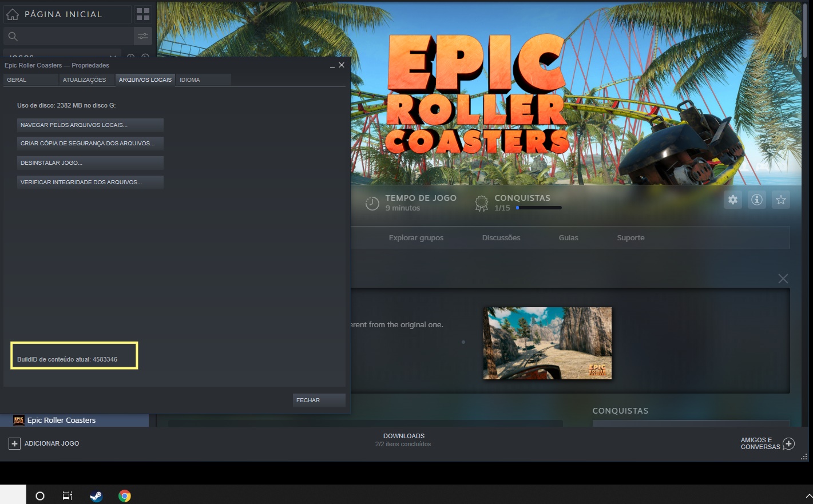The height and width of the screenshot is (504, 813).
Task: Click Desinstalar jogo button
Action: [x=90, y=163]
